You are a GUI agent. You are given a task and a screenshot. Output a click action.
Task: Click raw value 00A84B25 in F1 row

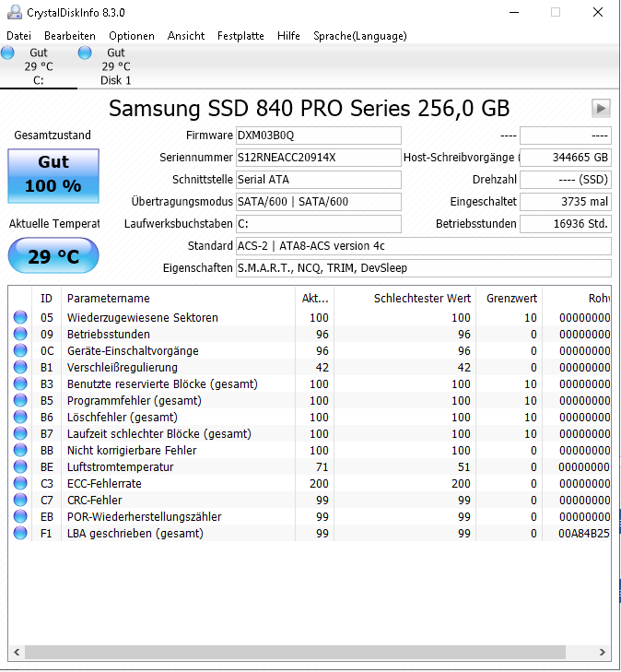[x=584, y=534]
